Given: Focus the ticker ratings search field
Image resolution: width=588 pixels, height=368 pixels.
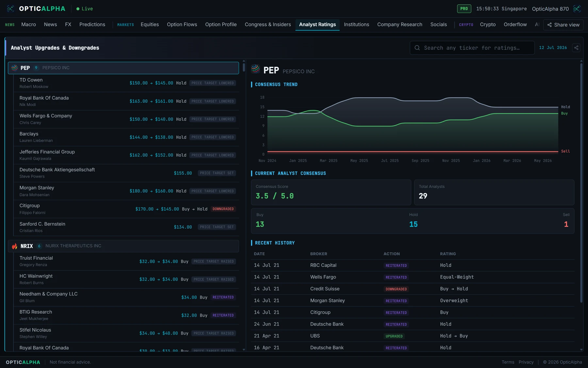Looking at the screenshot, I should [x=472, y=48].
